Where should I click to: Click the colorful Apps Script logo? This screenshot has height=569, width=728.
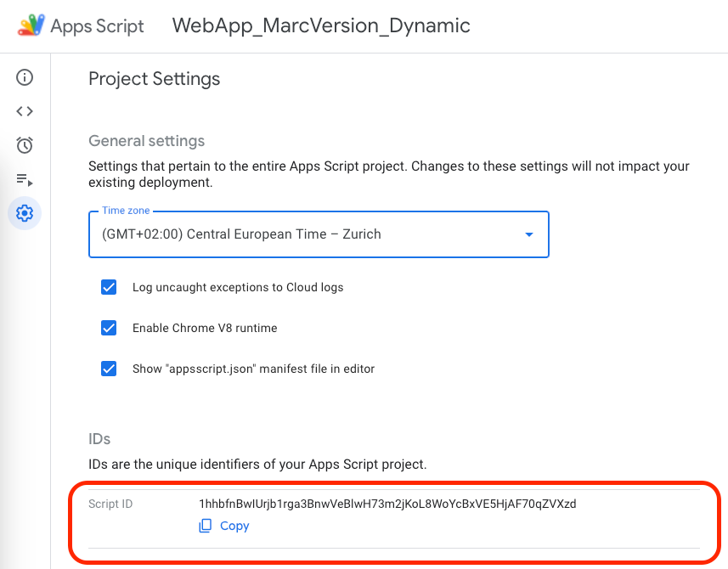tap(31, 26)
